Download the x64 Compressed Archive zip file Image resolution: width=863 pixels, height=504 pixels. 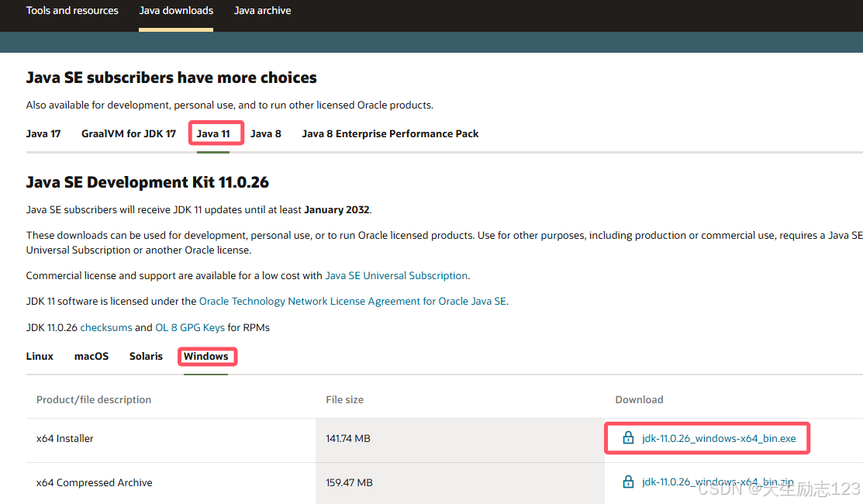click(x=718, y=481)
